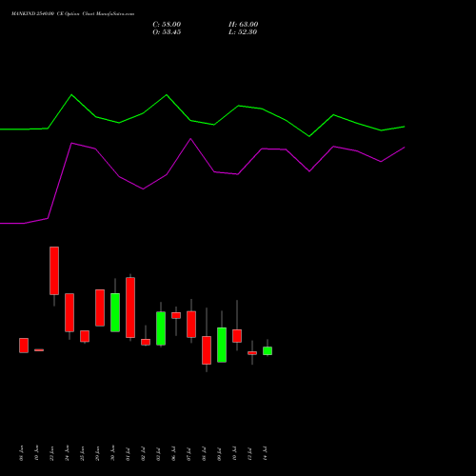Select the high value H: 63.00

243,25
